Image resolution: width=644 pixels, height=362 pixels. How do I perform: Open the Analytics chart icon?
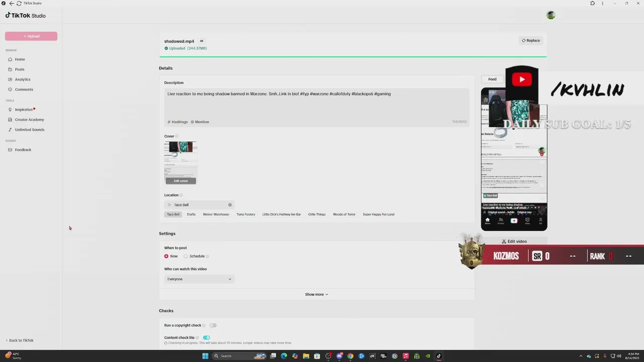click(x=10, y=79)
